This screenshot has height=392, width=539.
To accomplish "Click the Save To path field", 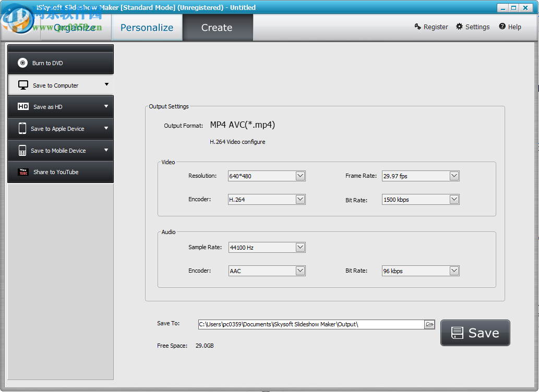I will click(x=310, y=324).
